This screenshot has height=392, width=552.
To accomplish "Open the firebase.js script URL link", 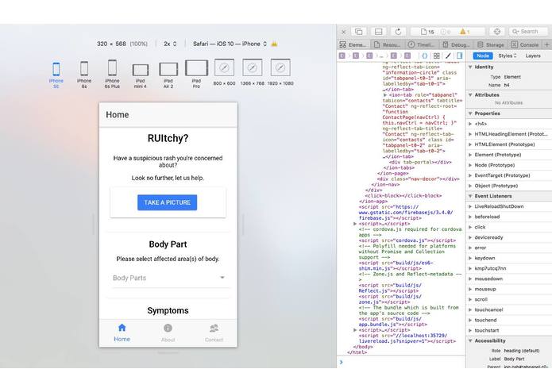I will [x=406, y=213].
